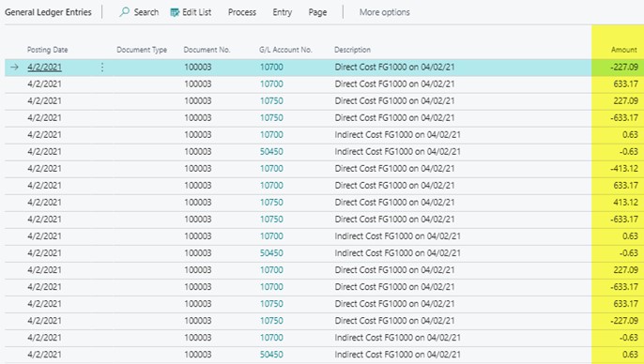Click the amount 0.63 in the last row
644x364 pixels.
tap(630, 355)
